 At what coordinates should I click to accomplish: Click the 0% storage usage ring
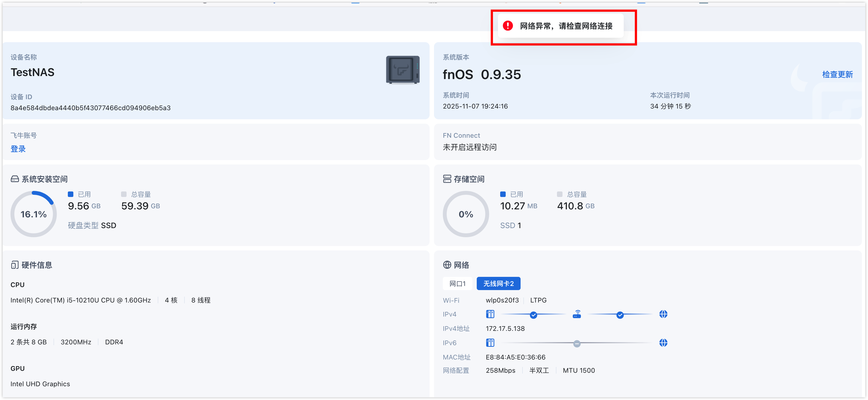click(x=466, y=214)
